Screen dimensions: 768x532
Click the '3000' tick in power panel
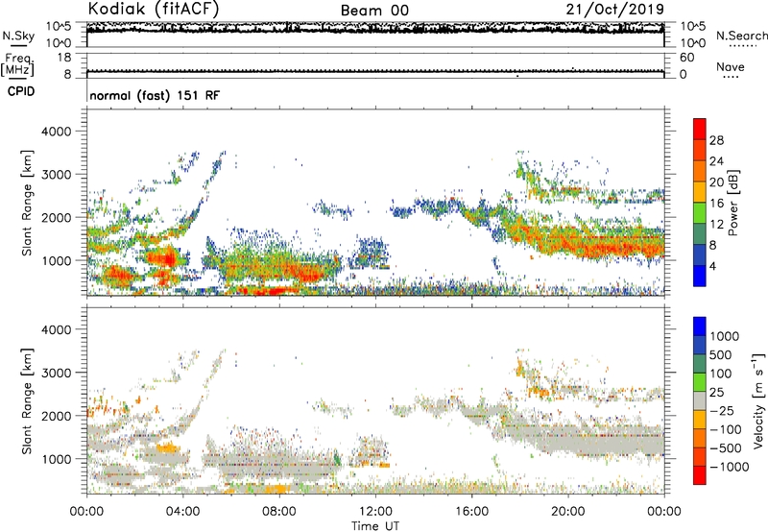[x=57, y=175]
